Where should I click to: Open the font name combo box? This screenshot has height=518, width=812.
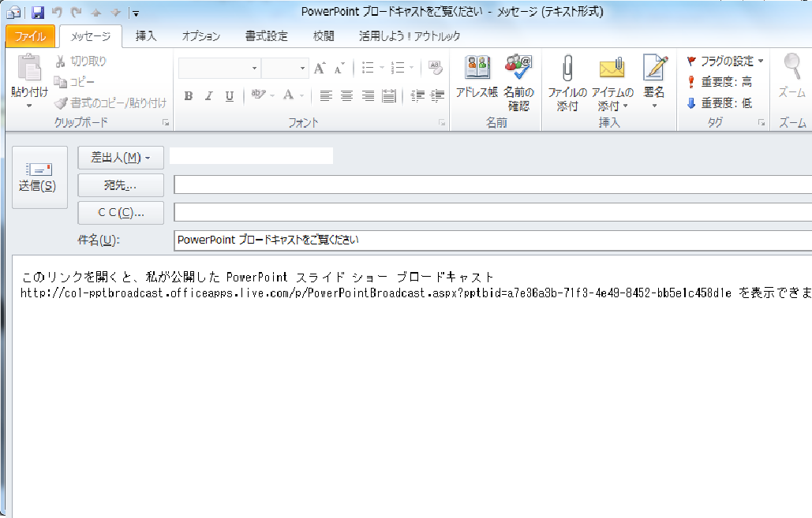coord(219,69)
